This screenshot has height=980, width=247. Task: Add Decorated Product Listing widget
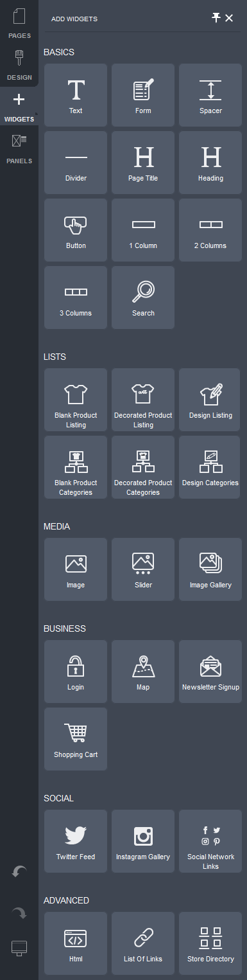pos(143,400)
